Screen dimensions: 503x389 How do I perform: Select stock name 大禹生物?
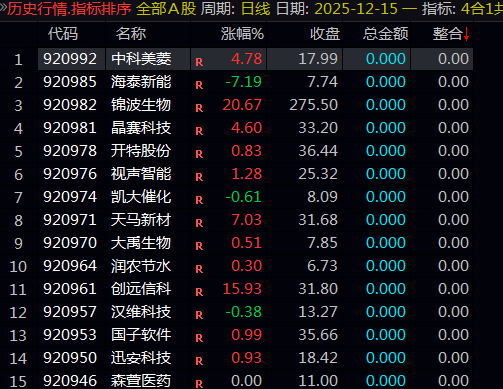pyautogui.click(x=141, y=243)
